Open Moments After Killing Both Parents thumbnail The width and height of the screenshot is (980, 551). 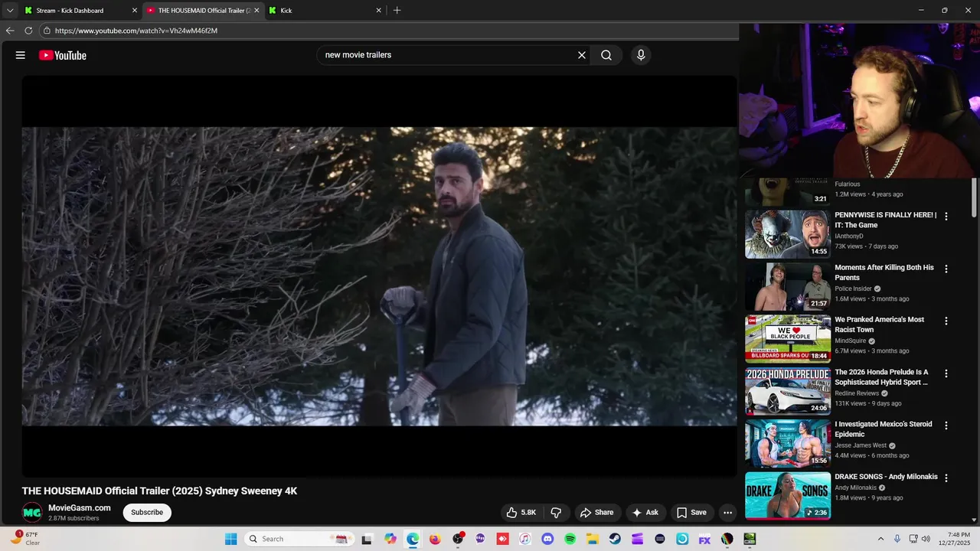click(x=788, y=286)
